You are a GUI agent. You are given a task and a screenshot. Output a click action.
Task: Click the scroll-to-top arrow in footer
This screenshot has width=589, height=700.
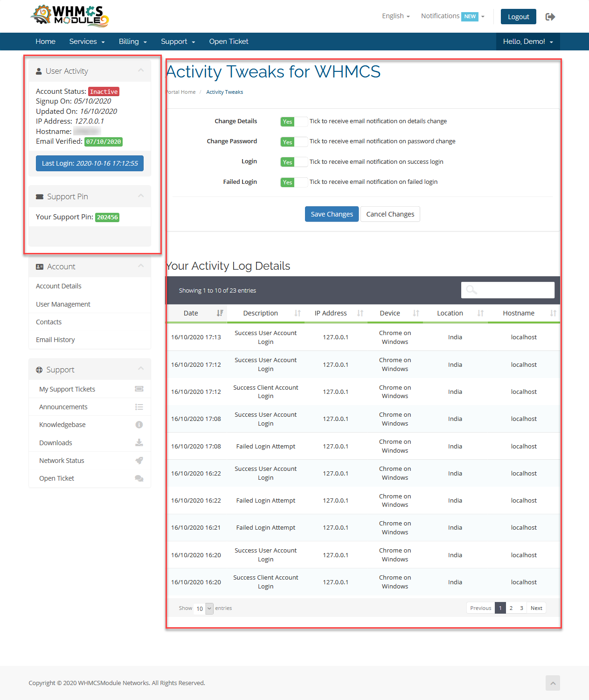click(x=553, y=683)
